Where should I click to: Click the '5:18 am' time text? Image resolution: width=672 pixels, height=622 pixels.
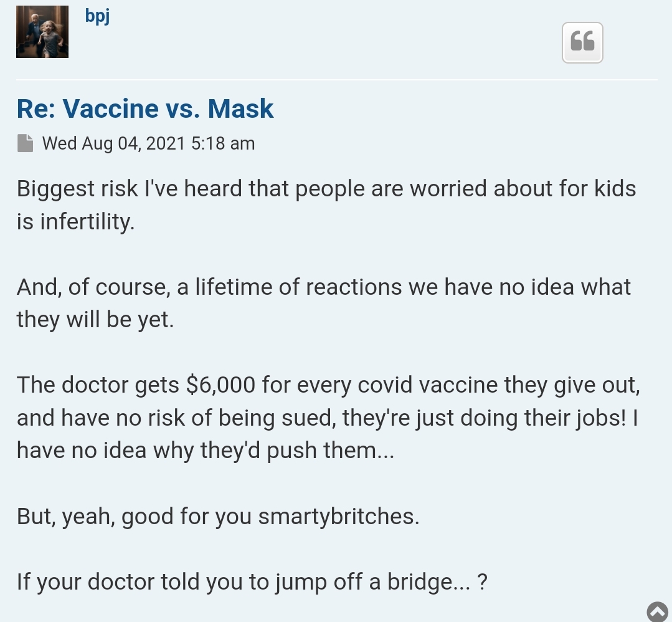click(x=223, y=143)
